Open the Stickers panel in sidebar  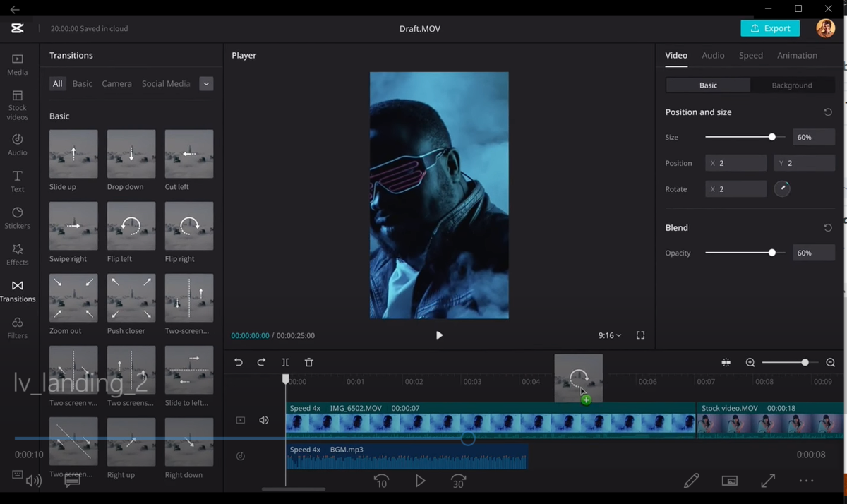click(x=18, y=217)
